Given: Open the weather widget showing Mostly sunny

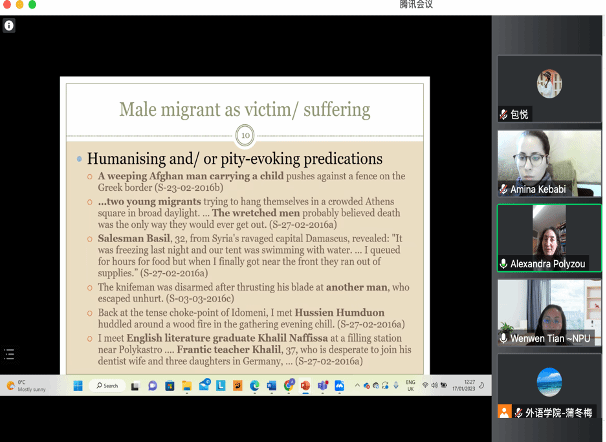Looking at the screenshot, I should pos(24,385).
